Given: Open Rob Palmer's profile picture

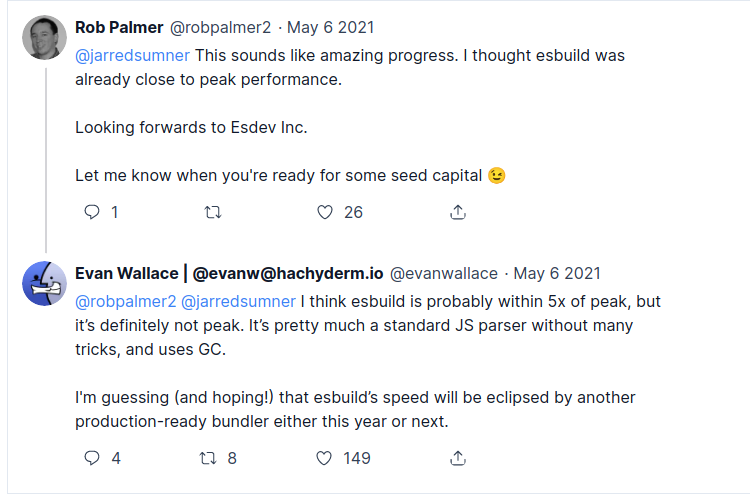Looking at the screenshot, I should [44, 38].
